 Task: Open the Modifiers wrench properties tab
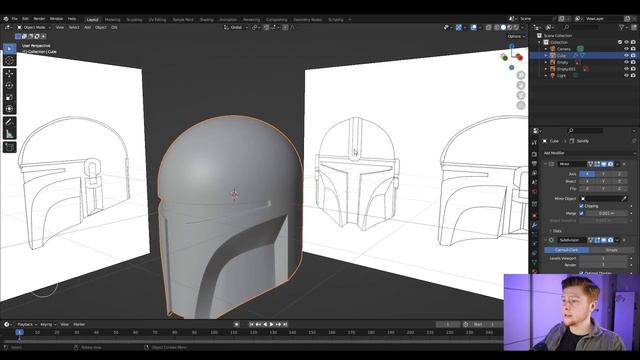click(534, 225)
